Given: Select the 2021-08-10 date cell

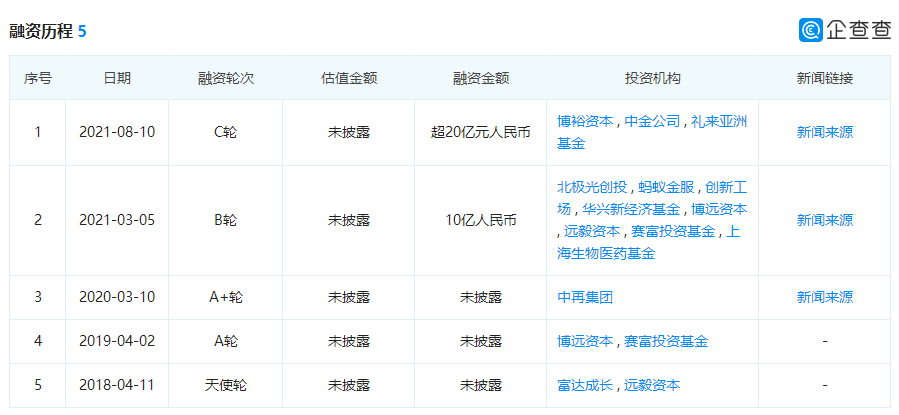Looking at the screenshot, I should (117, 132).
